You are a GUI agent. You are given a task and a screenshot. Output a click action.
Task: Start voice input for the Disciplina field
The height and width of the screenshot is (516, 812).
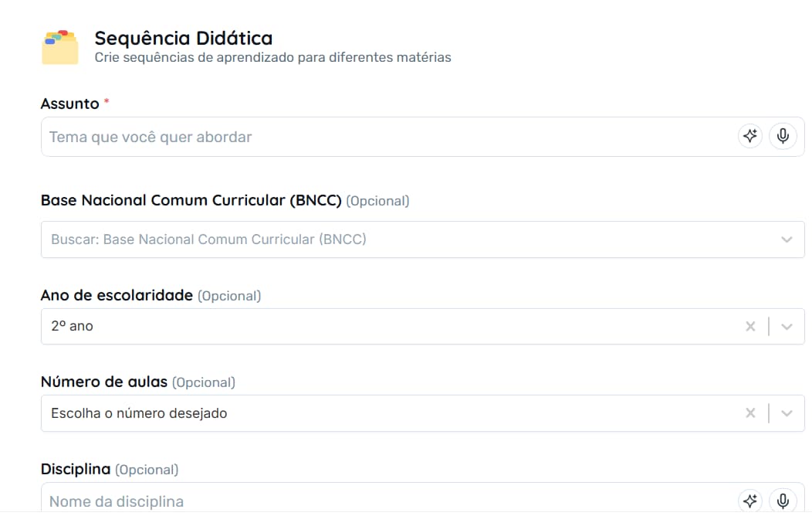783,501
